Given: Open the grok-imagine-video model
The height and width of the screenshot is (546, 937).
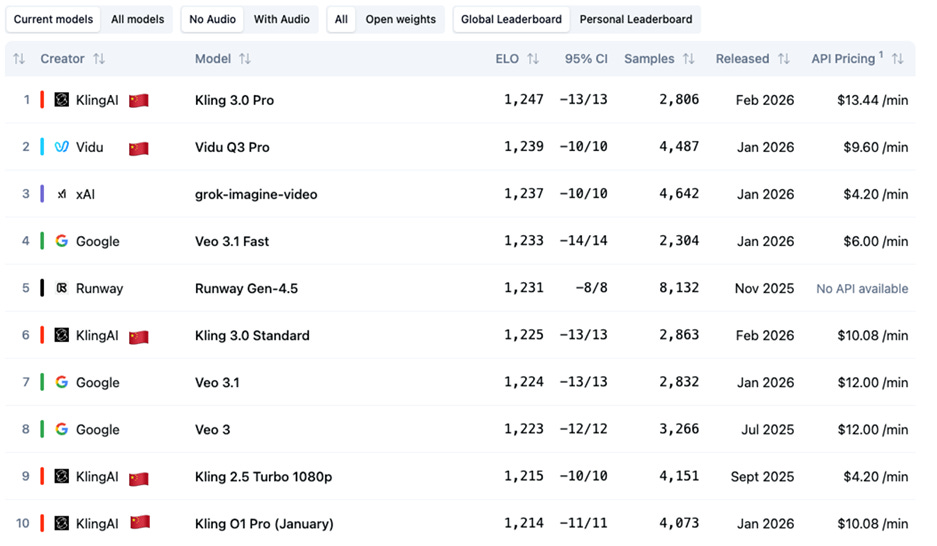Looking at the screenshot, I should (x=256, y=194).
